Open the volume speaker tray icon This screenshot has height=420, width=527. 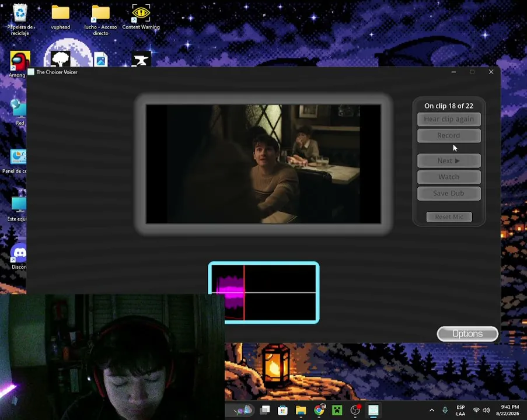[x=486, y=410]
